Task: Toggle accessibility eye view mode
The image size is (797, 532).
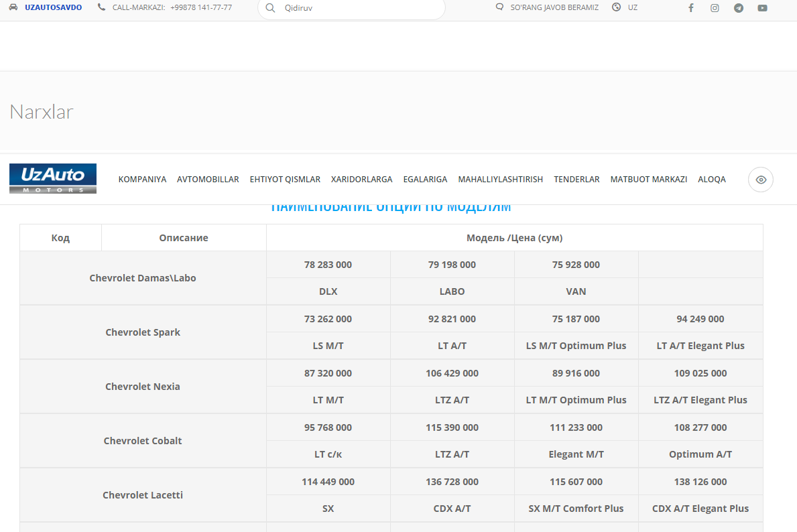Action: pos(761,180)
